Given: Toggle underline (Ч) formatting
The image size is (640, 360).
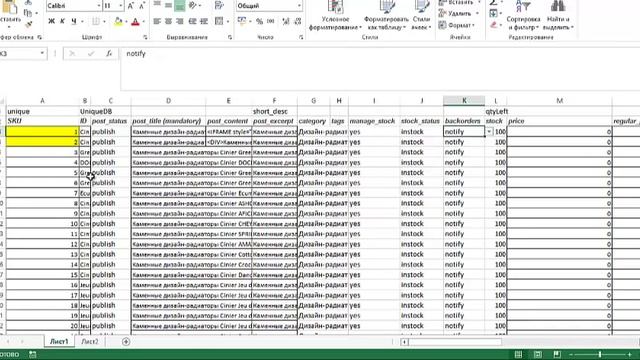Looking at the screenshot, I should click(x=74, y=21).
